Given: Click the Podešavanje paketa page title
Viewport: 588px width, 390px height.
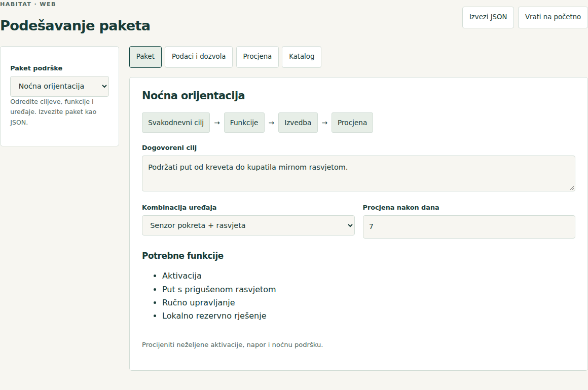Looking at the screenshot, I should pyautogui.click(x=76, y=26).
